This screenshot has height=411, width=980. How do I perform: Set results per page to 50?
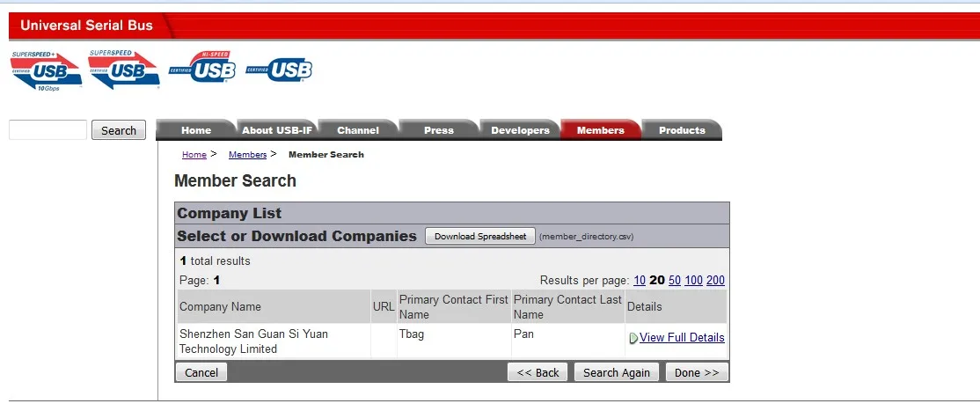pyautogui.click(x=675, y=280)
